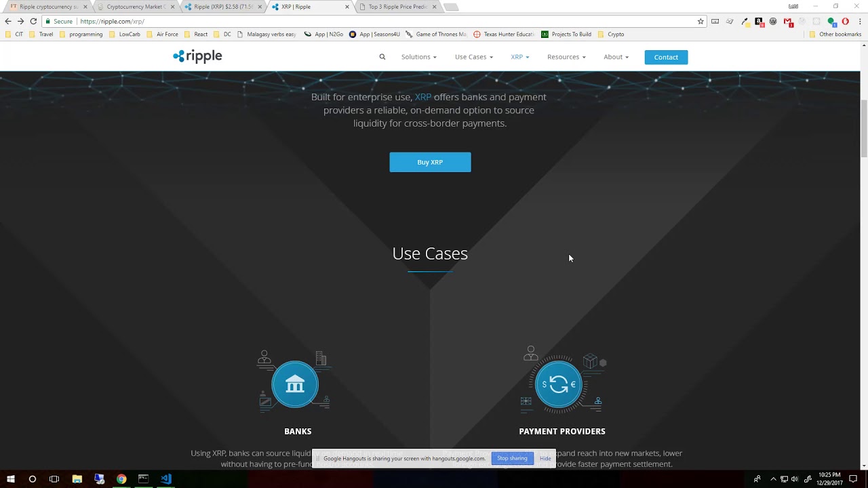Viewport: 868px width, 488px height.
Task: Click the browser forward arrow
Action: tap(20, 21)
